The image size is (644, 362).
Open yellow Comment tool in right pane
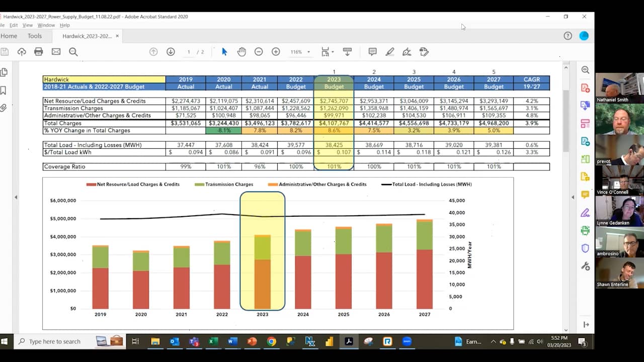585,195
